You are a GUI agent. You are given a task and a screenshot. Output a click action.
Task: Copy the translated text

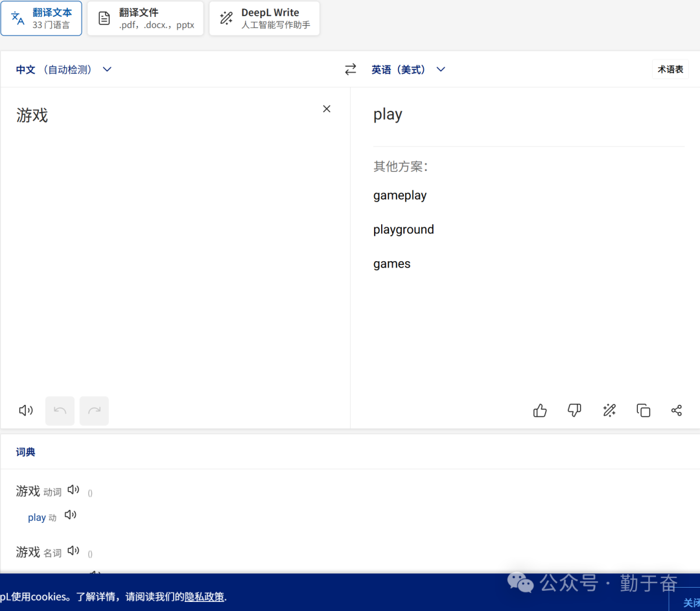643,410
